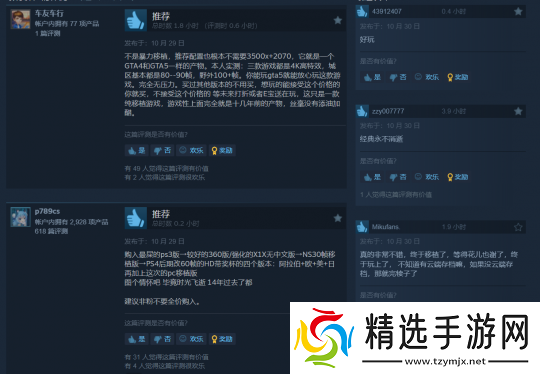
Task: Open user zzy007777 profile link
Action: (388, 111)
